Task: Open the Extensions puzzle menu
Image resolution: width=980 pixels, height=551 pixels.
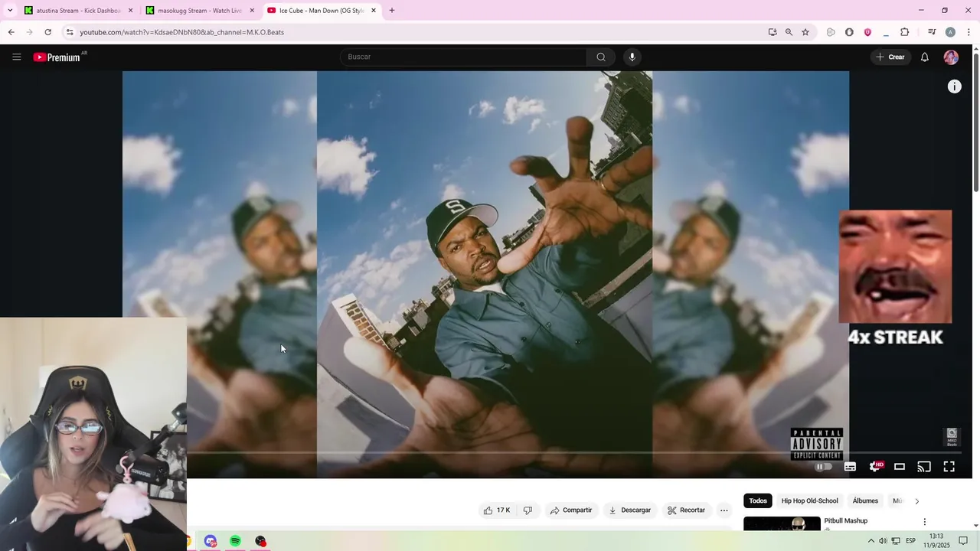Action: click(905, 32)
